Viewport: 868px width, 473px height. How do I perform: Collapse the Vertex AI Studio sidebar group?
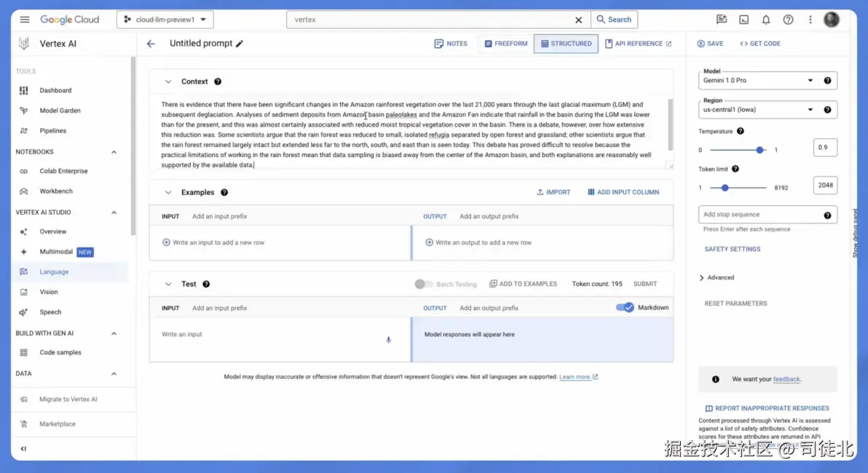coord(114,212)
